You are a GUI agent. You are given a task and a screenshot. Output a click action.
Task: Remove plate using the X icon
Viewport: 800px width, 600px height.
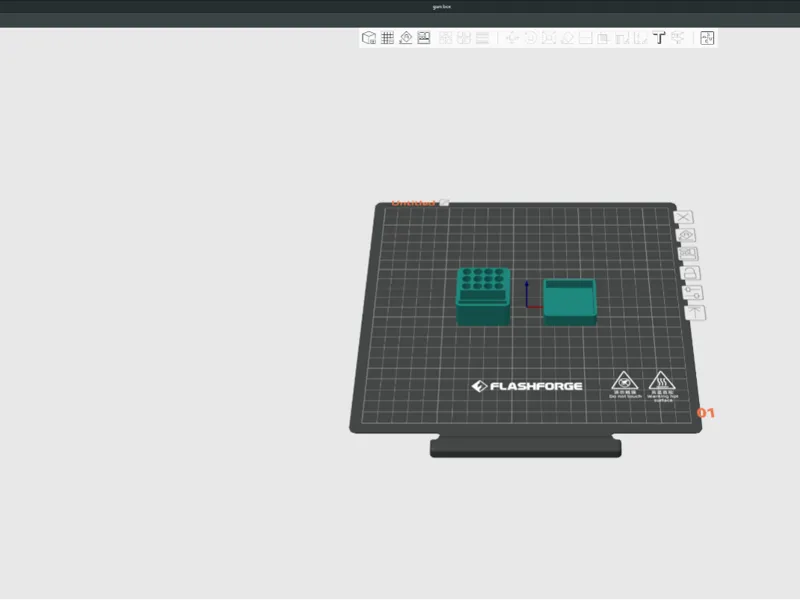684,217
